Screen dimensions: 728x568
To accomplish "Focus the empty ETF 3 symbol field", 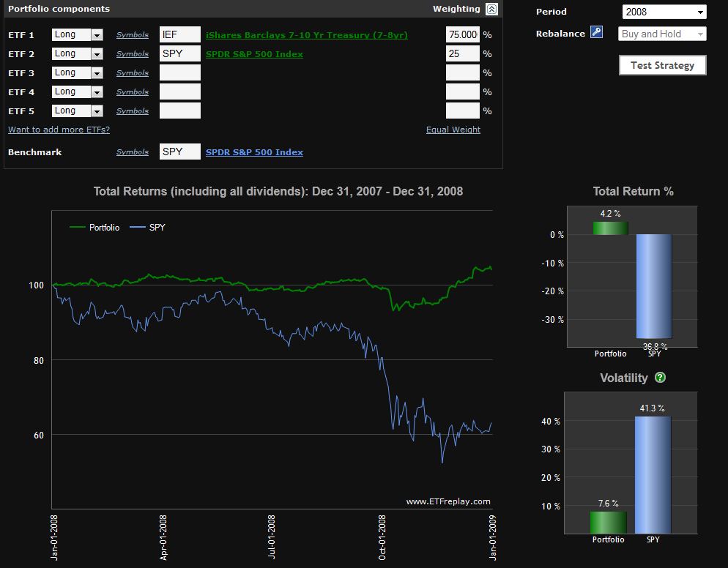I will coord(180,72).
